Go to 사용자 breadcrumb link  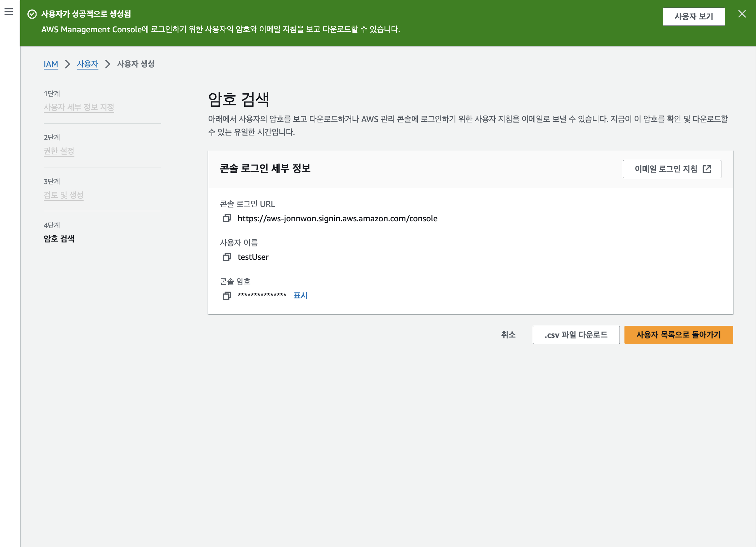tap(87, 64)
